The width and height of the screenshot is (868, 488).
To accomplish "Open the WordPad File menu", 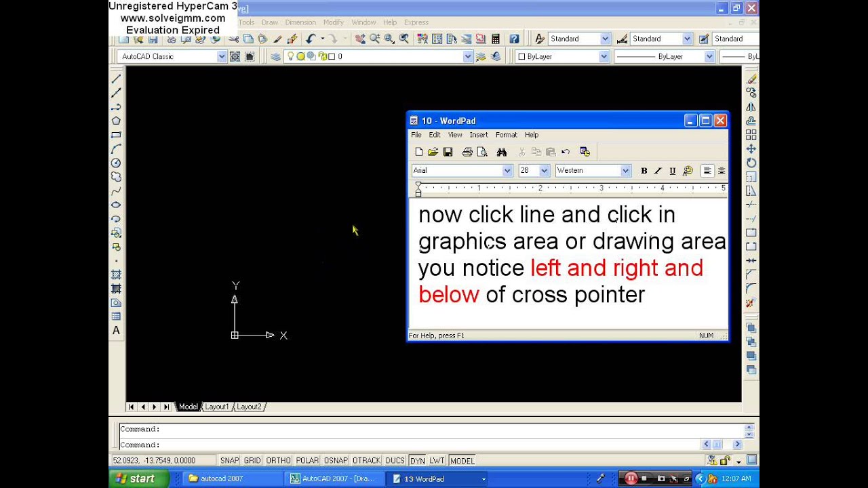I will click(416, 135).
